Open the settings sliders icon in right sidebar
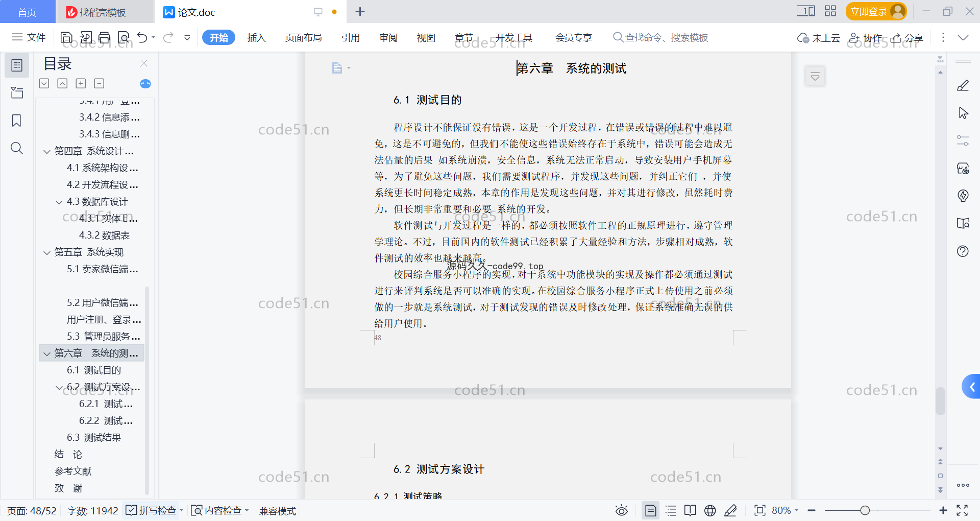This screenshot has width=980, height=521. pyautogui.click(x=963, y=140)
